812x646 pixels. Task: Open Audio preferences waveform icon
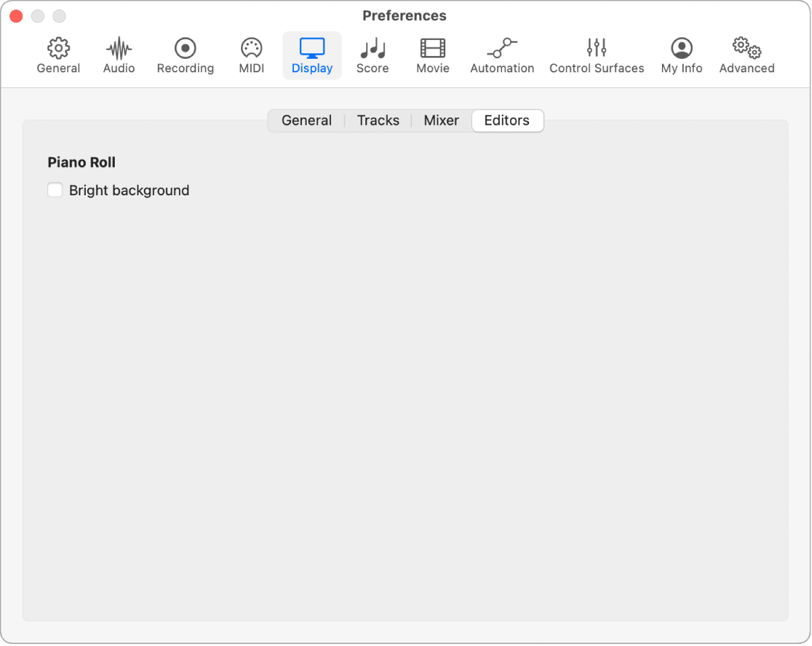[119, 48]
